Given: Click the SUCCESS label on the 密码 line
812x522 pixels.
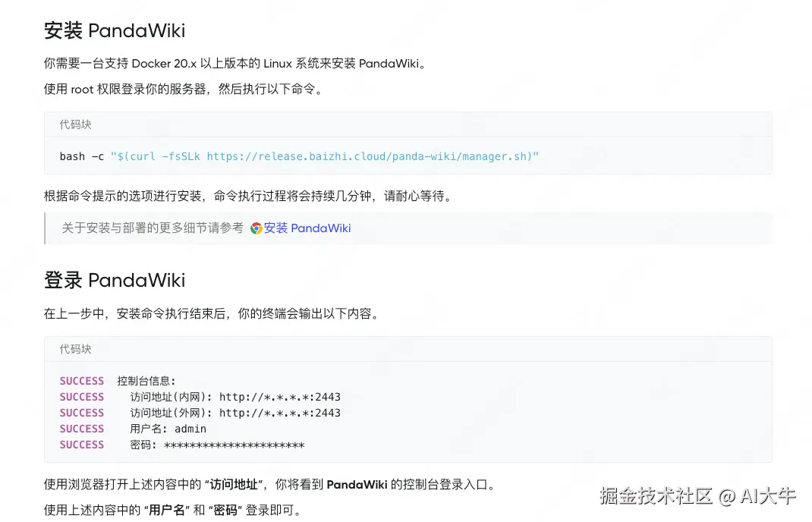Looking at the screenshot, I should (x=82, y=445).
